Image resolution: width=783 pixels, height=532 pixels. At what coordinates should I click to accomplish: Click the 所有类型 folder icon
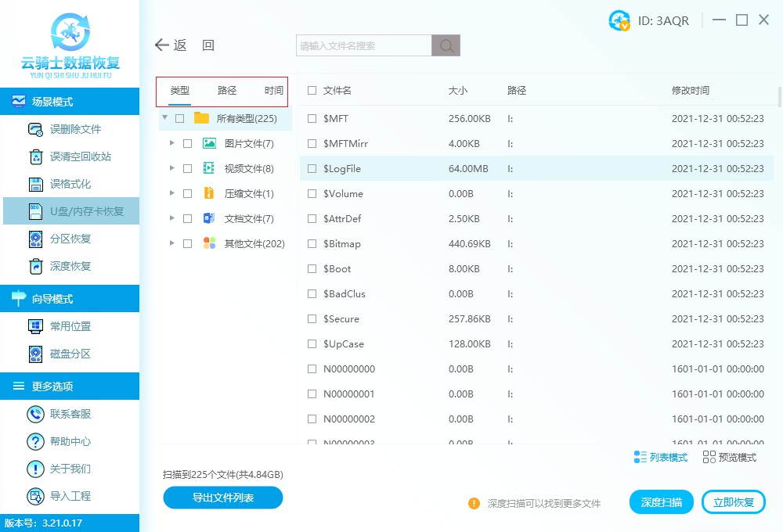point(201,118)
